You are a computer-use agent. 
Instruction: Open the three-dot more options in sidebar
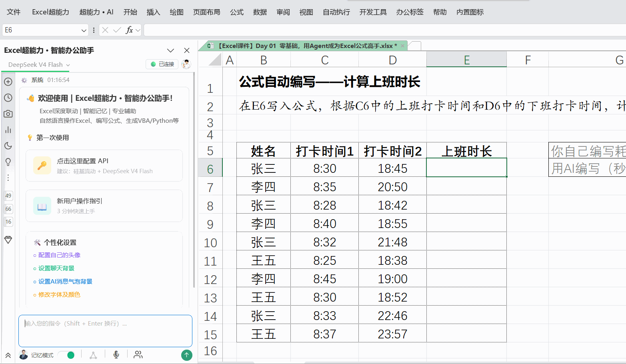click(8, 178)
